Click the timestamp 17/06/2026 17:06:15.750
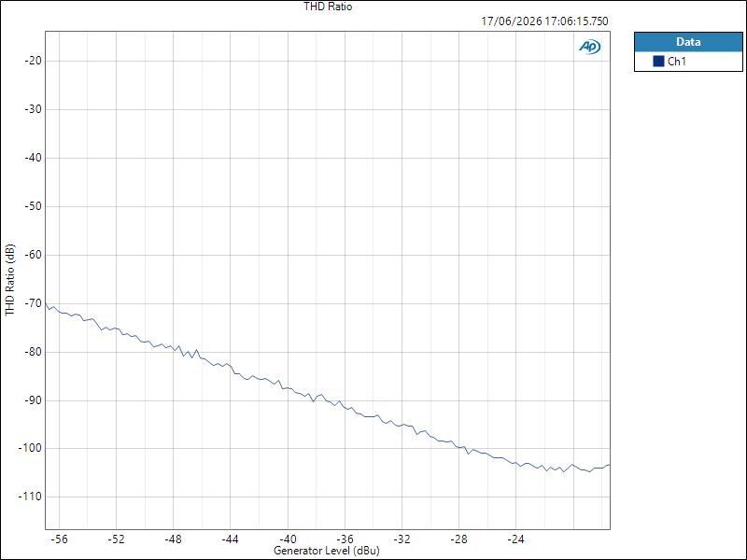 point(544,21)
